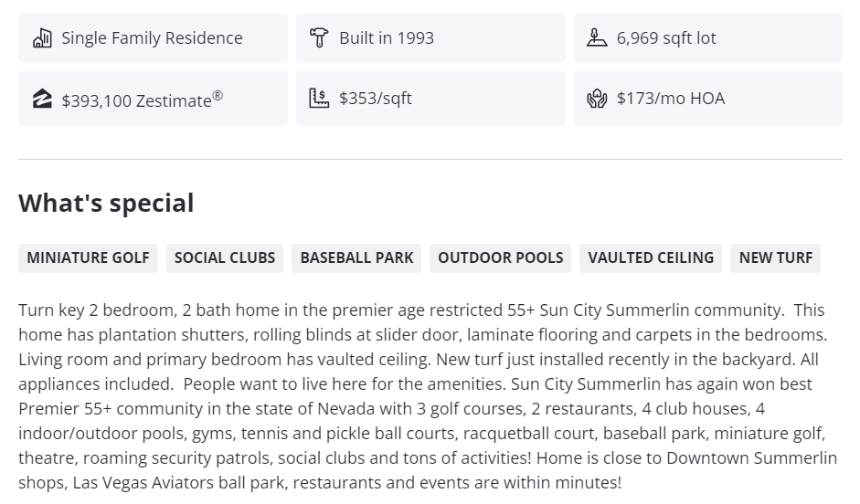This screenshot has height=504, width=860.
Task: Click the hammer icon beside Built in 1993
Action: tap(319, 38)
